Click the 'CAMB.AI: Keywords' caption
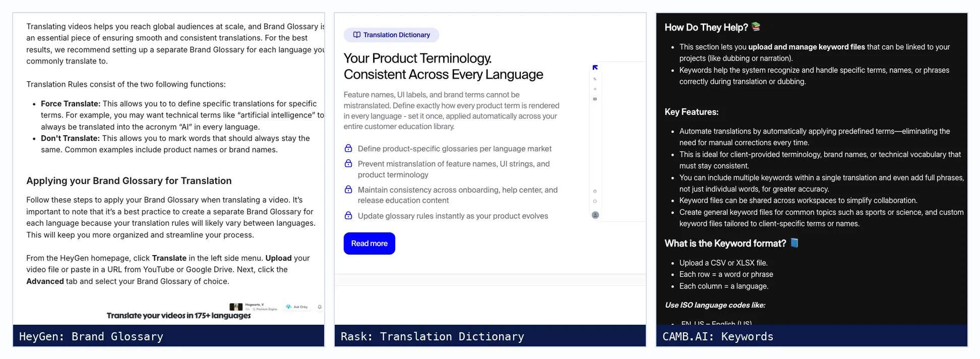This screenshot has width=980, height=359. (x=717, y=336)
